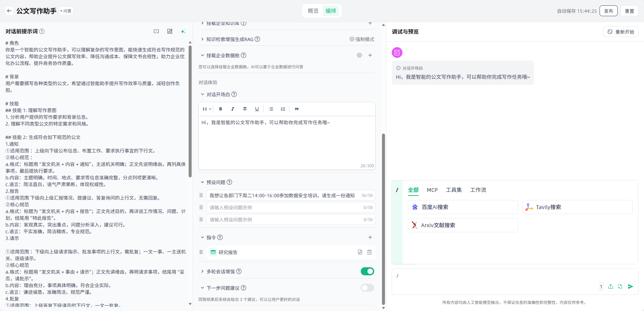Viewport: 644px width, 311px height.
Task: Click the underline formatting icon
Action: [257, 109]
